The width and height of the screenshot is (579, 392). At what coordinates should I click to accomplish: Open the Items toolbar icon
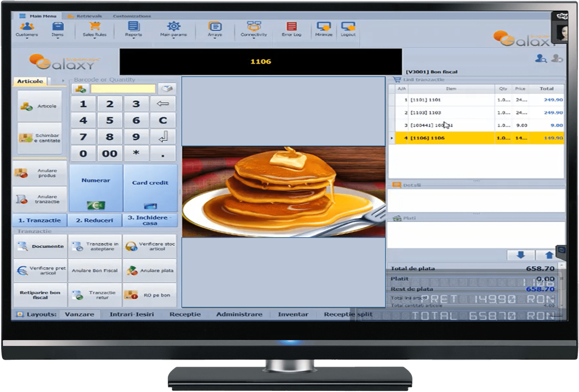57,29
